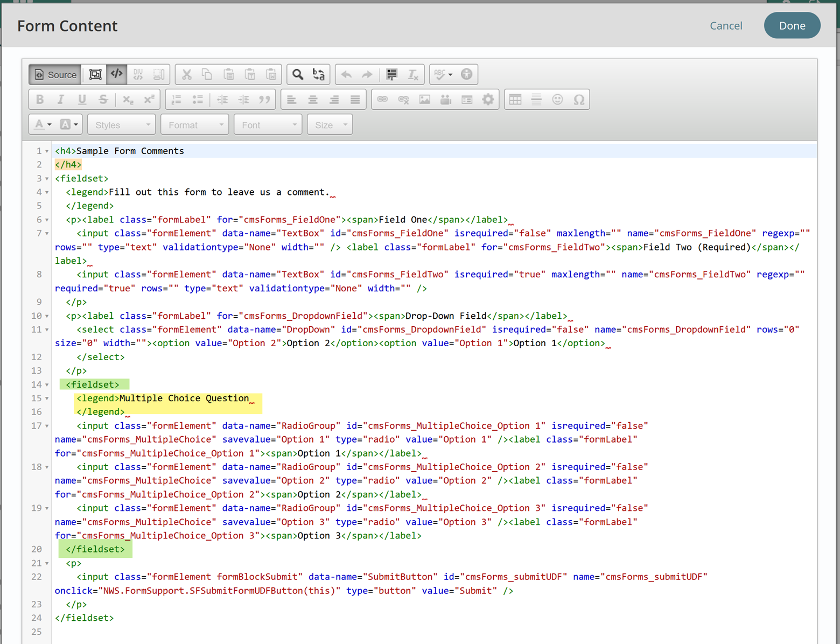Toggle Subscript formatting
This screenshot has width=840, height=644.
pyautogui.click(x=128, y=100)
